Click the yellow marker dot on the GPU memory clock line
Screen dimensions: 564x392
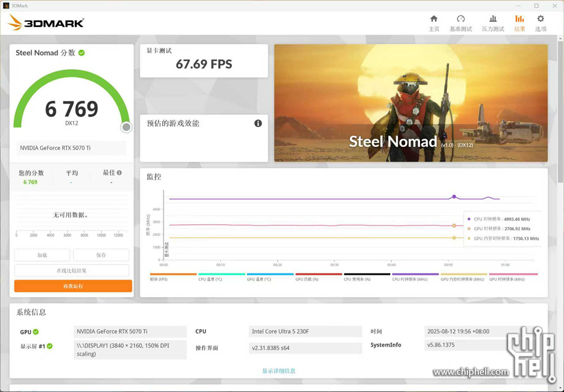454,238
